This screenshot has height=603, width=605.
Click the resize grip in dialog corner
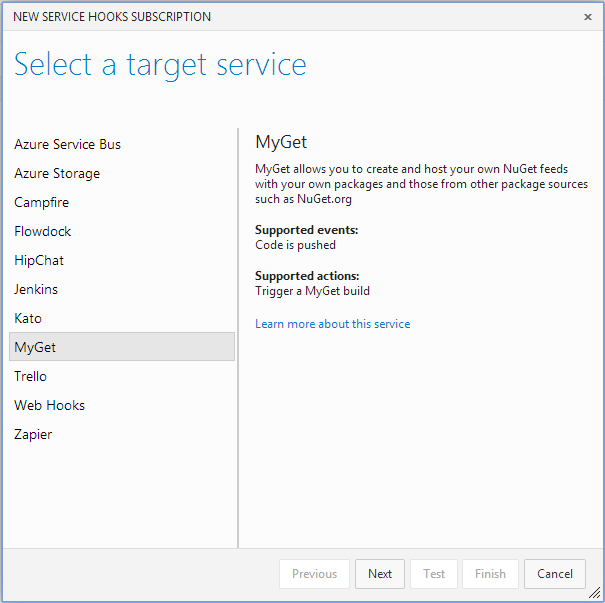[595, 593]
